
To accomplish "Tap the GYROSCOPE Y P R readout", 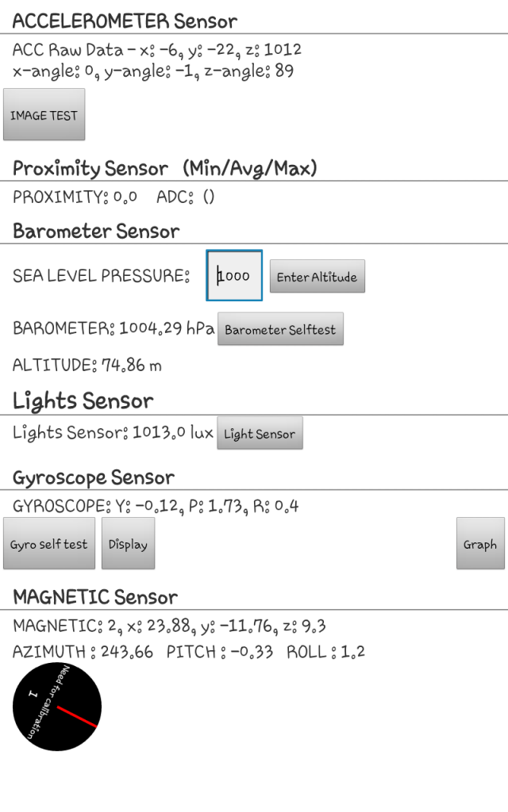I will (x=156, y=505).
